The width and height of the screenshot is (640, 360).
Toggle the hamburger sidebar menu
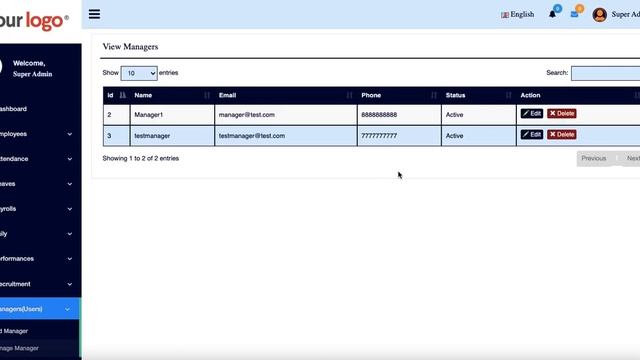pos(94,14)
